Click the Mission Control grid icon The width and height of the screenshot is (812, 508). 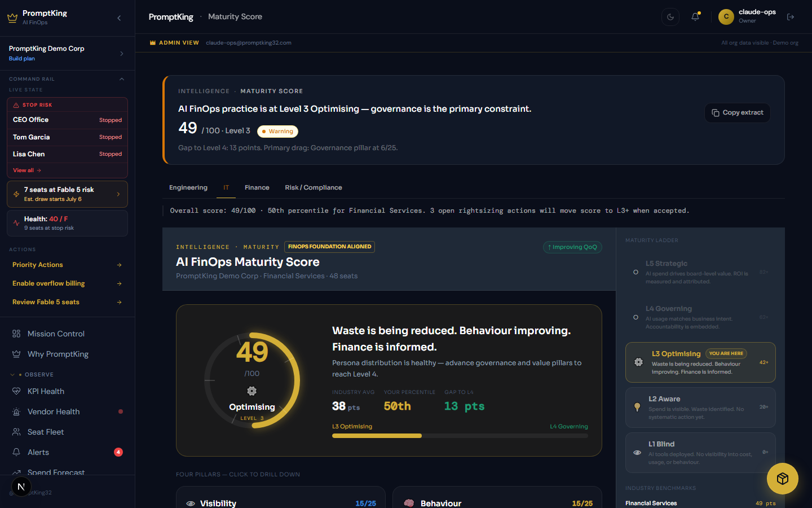[x=16, y=334]
